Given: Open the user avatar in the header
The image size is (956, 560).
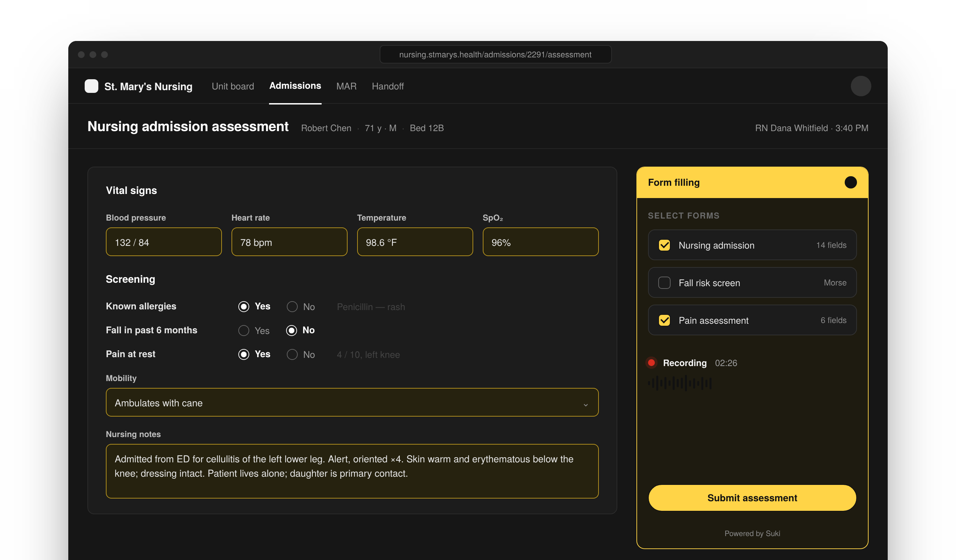Looking at the screenshot, I should tap(860, 86).
